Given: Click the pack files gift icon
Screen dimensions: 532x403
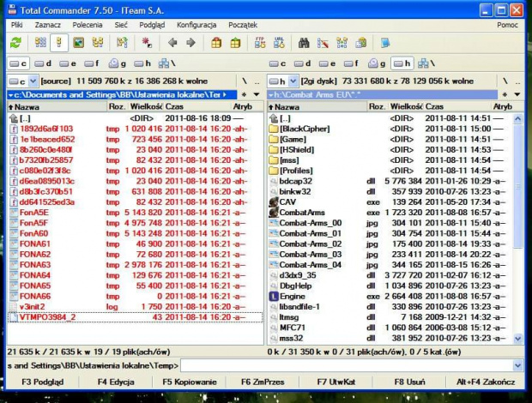Looking at the screenshot, I should coord(216,43).
